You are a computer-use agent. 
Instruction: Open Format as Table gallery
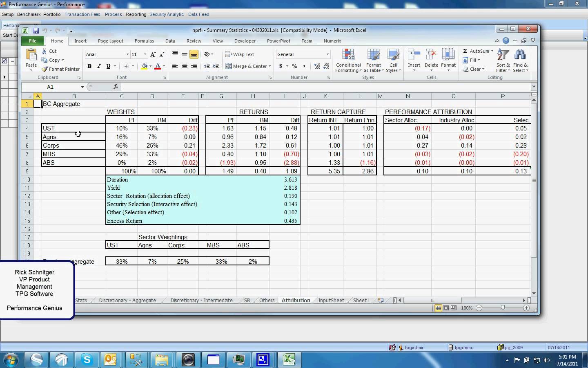pos(373,61)
